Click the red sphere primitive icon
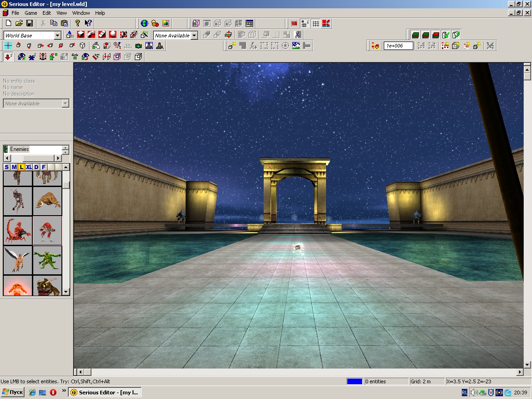532x399 pixels. [113, 34]
